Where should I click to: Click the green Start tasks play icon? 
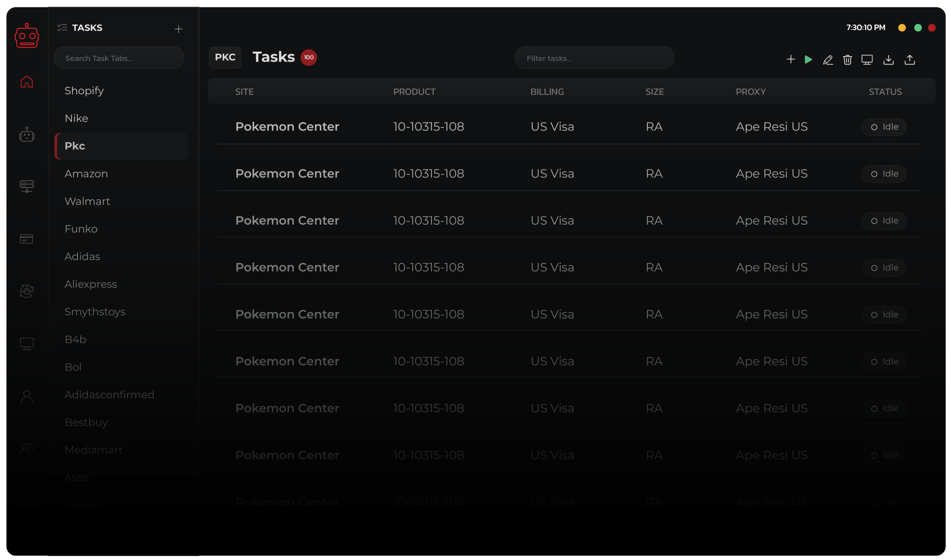click(808, 59)
